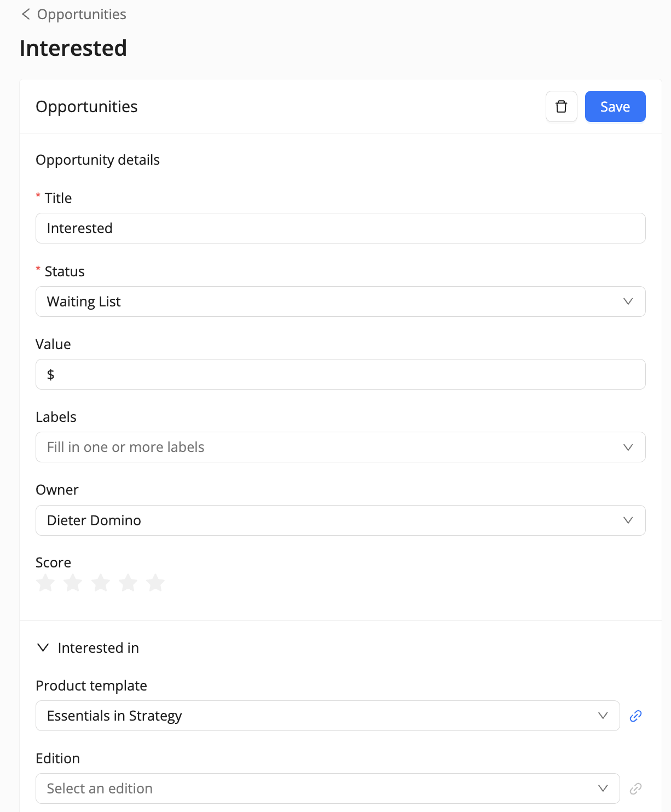
Task: Click the Save button
Action: tap(615, 106)
